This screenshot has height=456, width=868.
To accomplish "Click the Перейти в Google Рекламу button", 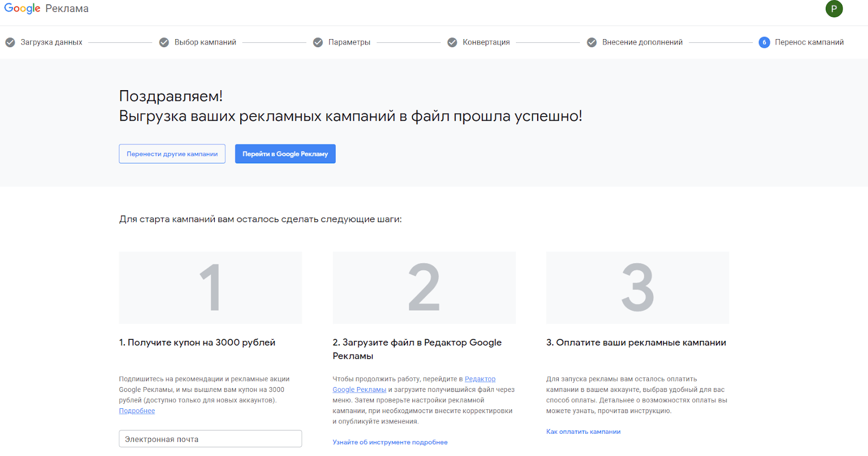I will (285, 154).
